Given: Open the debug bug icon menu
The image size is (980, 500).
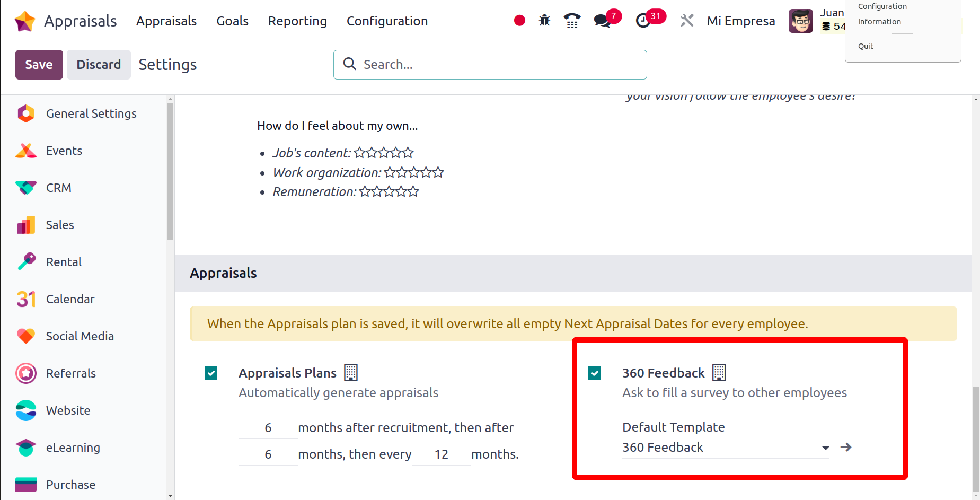Looking at the screenshot, I should pyautogui.click(x=544, y=21).
